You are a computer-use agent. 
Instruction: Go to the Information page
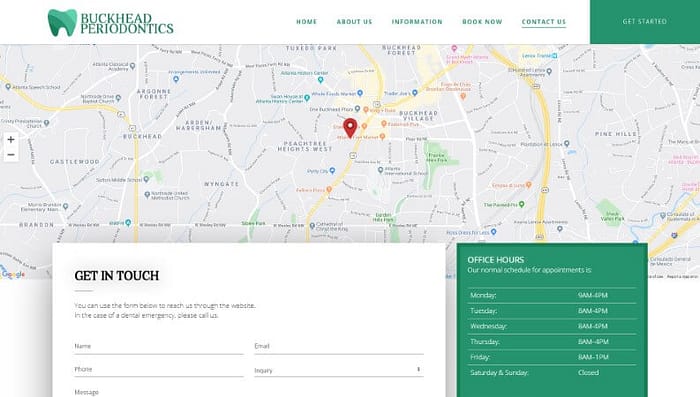click(417, 21)
